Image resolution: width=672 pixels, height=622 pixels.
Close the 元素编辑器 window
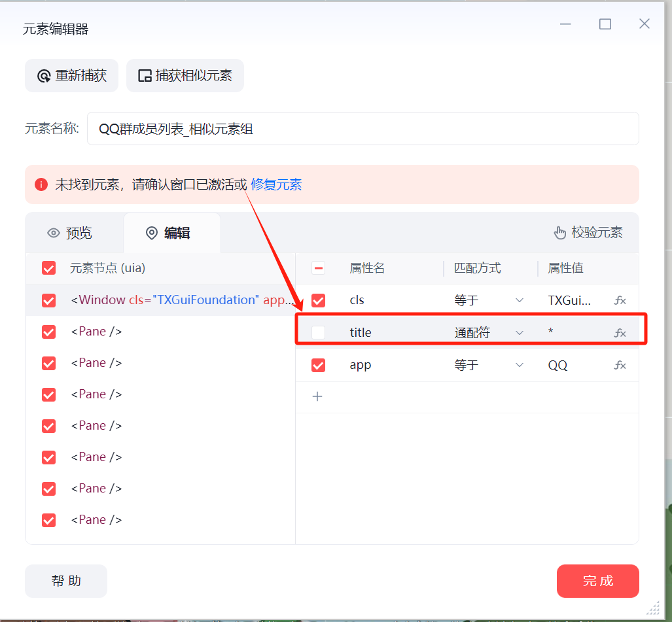645,24
